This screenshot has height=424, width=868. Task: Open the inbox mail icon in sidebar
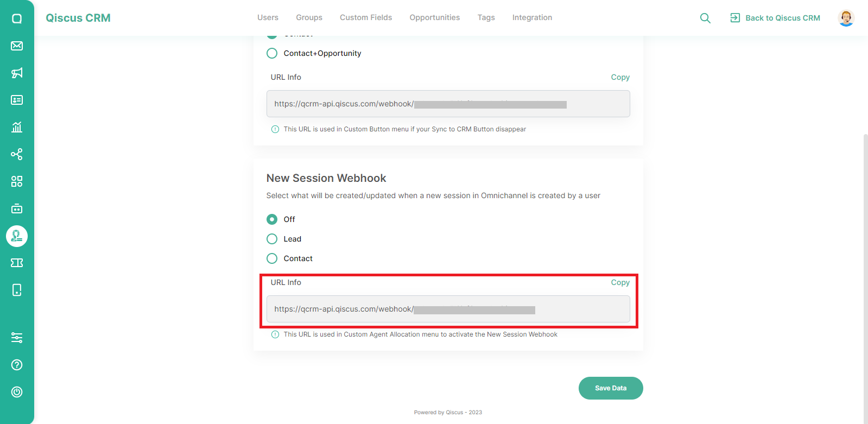[x=17, y=46]
